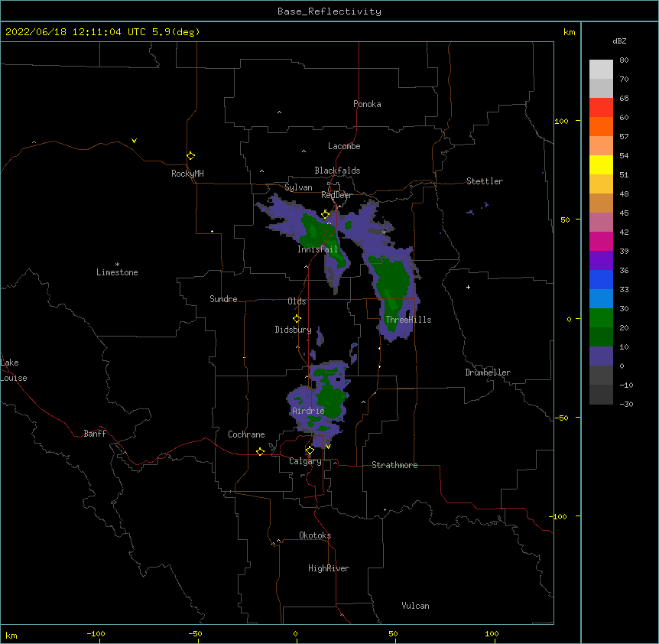Select the Sundre map label
Viewport: 659px width, 644px height.
point(223,299)
